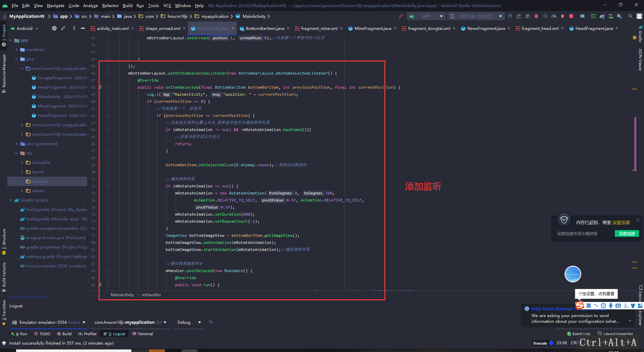Click the Make Project hammer icon
Viewport: 644px width, 352px height.
point(400,16)
